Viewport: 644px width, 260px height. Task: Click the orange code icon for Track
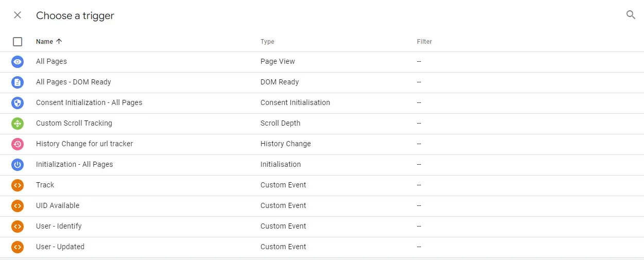point(18,185)
